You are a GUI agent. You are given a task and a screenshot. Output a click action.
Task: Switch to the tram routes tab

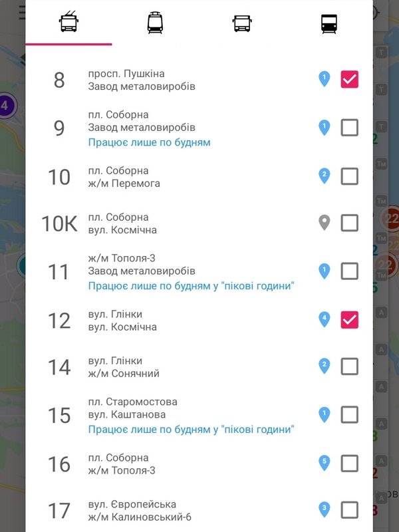click(x=155, y=23)
